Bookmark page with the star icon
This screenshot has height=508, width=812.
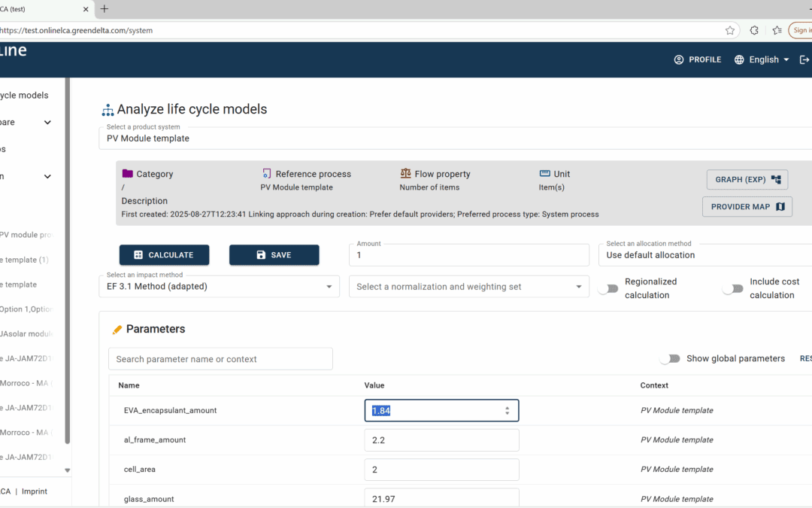[730, 30]
